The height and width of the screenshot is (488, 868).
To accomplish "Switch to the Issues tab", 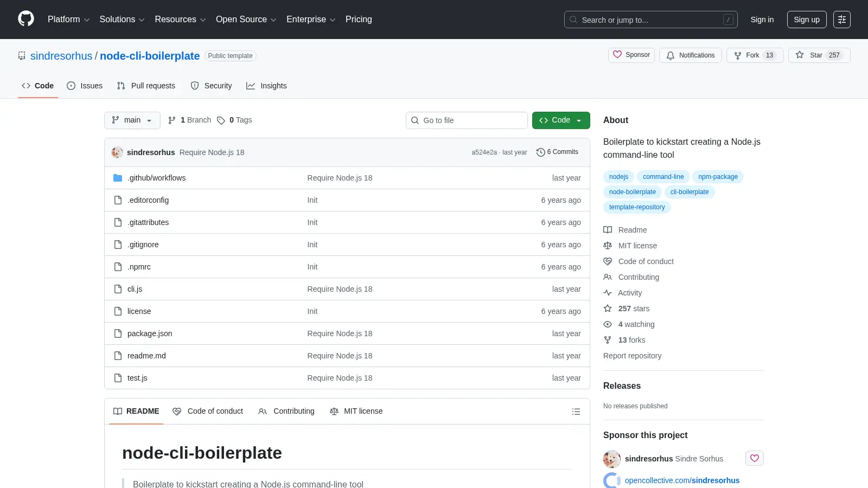I will tap(85, 86).
